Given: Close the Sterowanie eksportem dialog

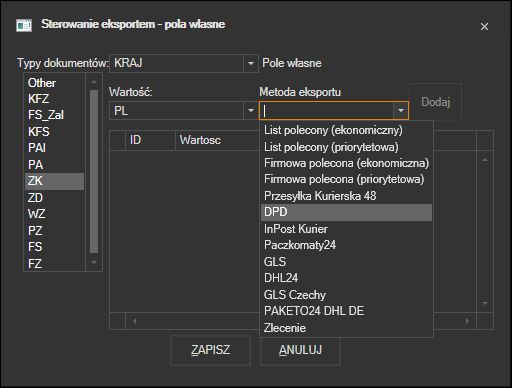Looking at the screenshot, I should [484, 26].
